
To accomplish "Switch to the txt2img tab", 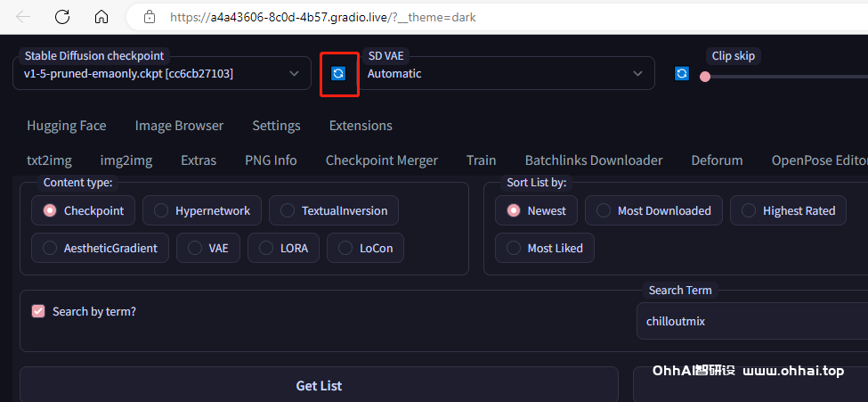I will pyautogui.click(x=49, y=160).
